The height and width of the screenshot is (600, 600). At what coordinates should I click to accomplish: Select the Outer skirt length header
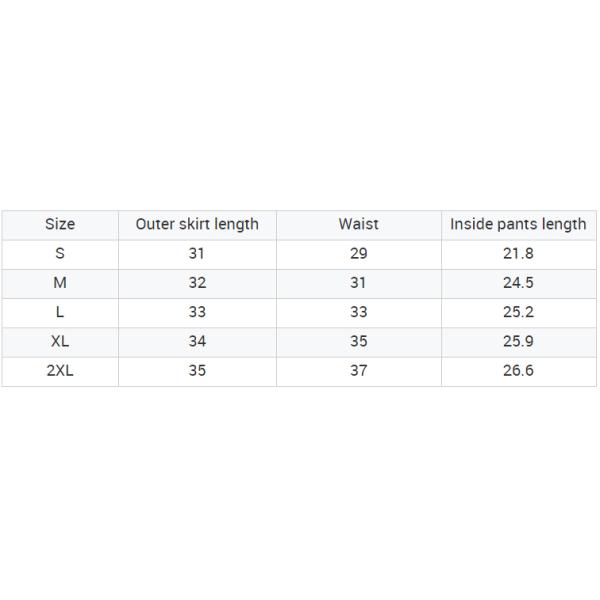tap(197, 224)
